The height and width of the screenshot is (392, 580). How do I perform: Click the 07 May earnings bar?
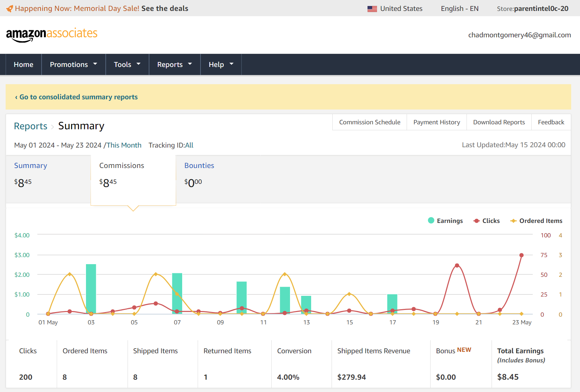point(177,293)
